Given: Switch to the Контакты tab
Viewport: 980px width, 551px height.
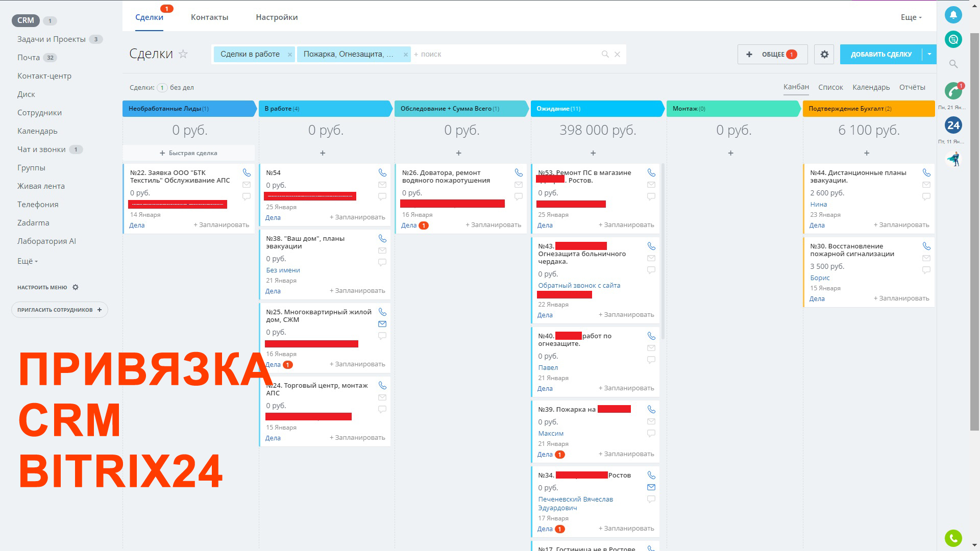Looking at the screenshot, I should click(209, 17).
